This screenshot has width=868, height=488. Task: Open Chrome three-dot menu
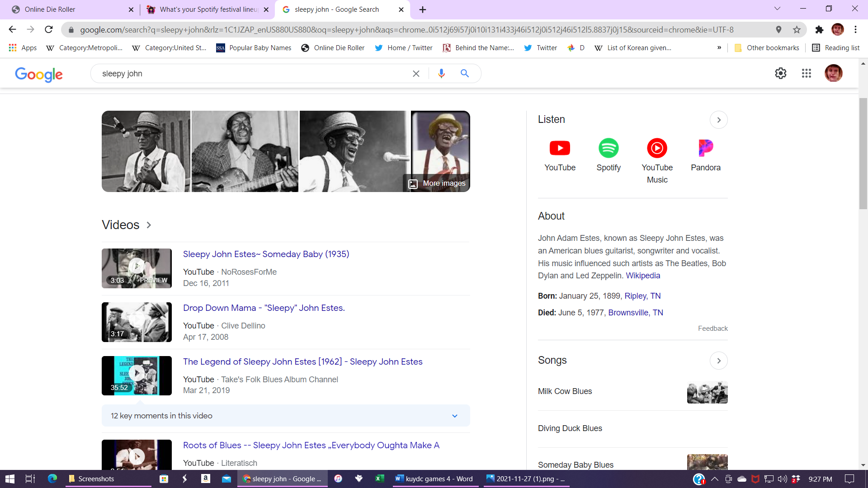(855, 29)
